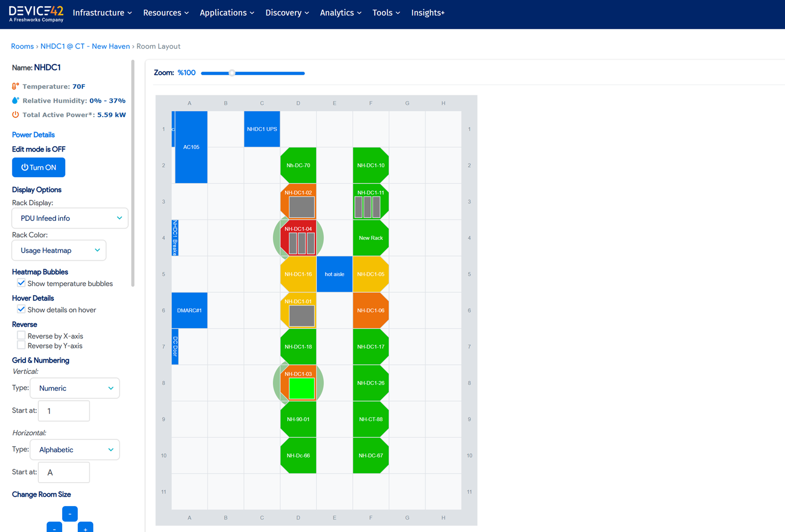This screenshot has height=532, width=785.
Task: Open the Rack Display dropdown
Action: click(70, 218)
